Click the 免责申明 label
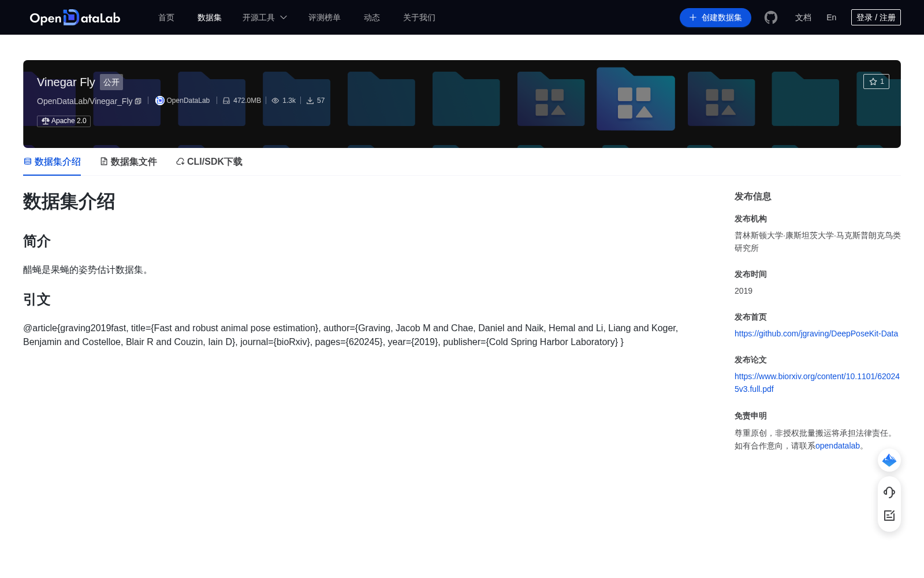 click(751, 416)
